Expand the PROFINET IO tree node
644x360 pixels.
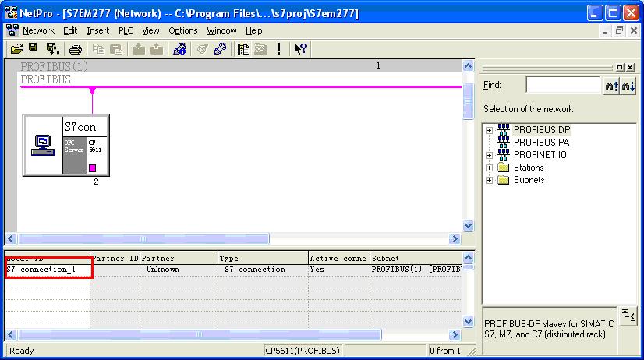point(489,156)
